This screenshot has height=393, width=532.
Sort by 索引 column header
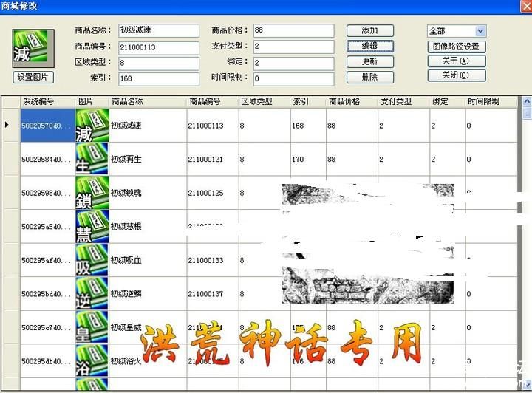coord(308,101)
